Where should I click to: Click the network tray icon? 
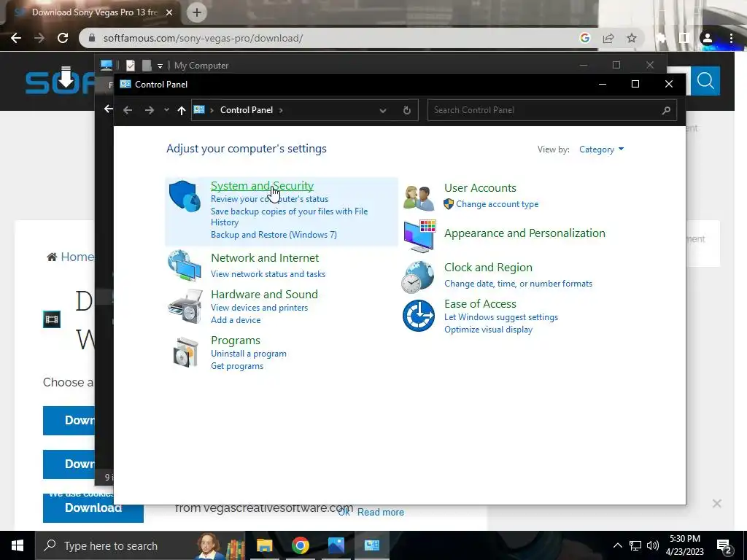(635, 545)
